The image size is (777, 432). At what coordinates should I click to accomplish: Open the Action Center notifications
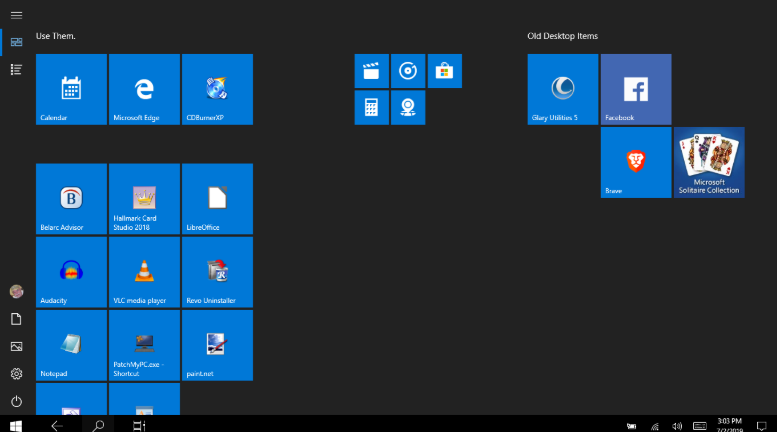pos(762,426)
